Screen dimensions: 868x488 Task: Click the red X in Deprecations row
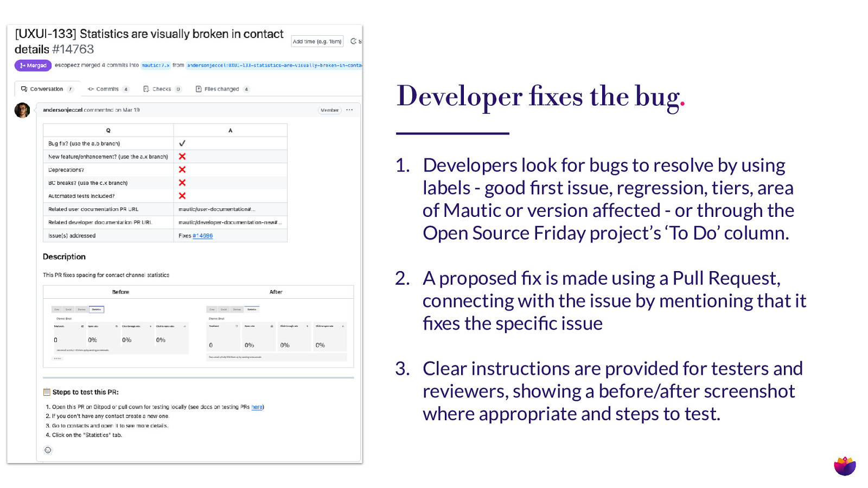pos(182,170)
